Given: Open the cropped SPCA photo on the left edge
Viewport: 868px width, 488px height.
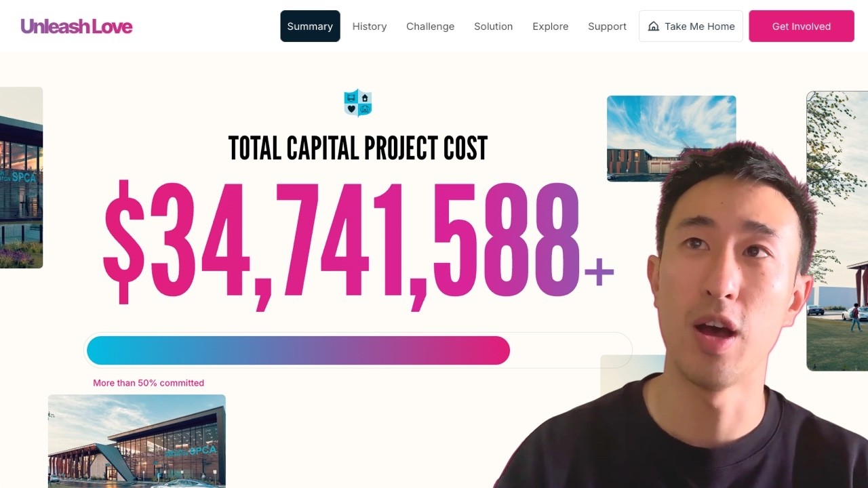Looking at the screenshot, I should click(21, 178).
